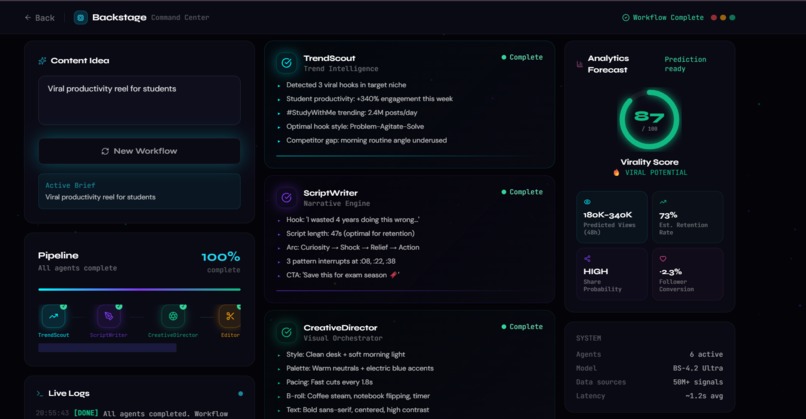Click the 'HIGH' share probability value
806x419 pixels.
[595, 271]
